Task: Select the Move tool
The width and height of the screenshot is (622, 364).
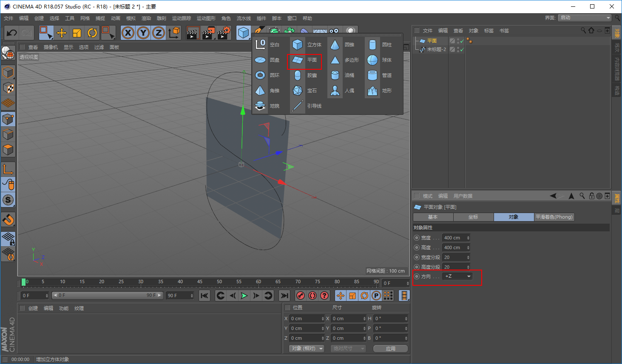Action: (x=62, y=33)
